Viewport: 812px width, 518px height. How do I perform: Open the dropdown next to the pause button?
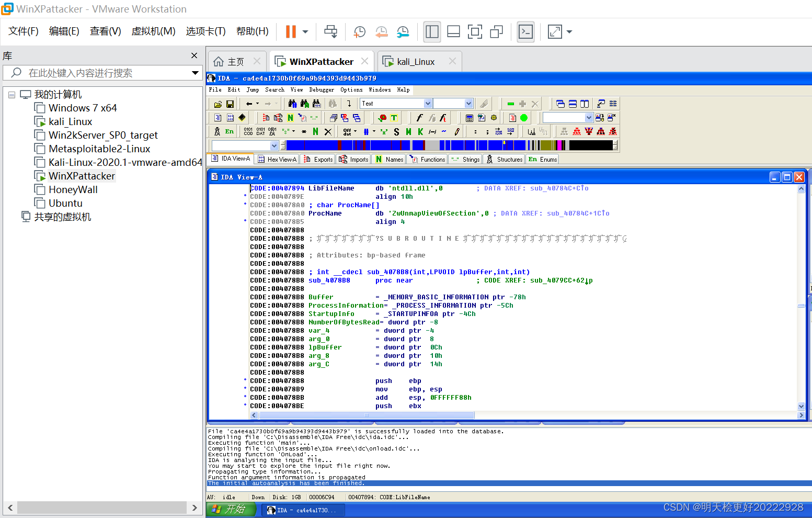coord(305,32)
